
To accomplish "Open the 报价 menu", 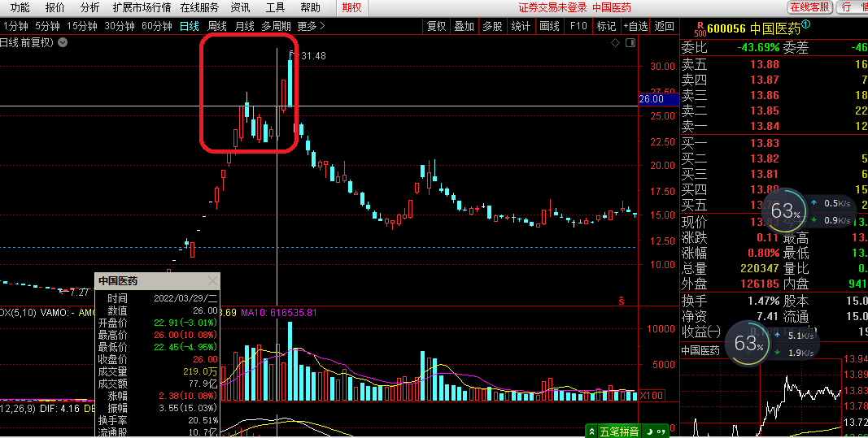I will tap(55, 8).
